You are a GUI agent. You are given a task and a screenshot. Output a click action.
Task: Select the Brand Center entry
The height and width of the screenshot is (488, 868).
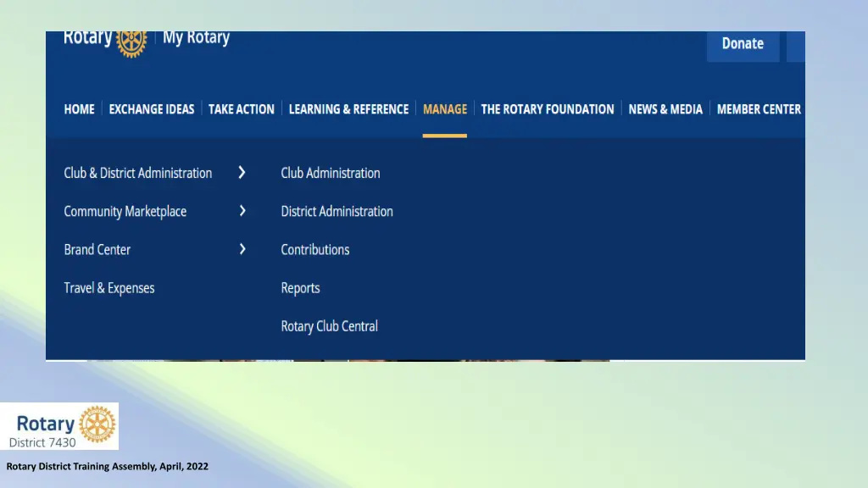97,250
